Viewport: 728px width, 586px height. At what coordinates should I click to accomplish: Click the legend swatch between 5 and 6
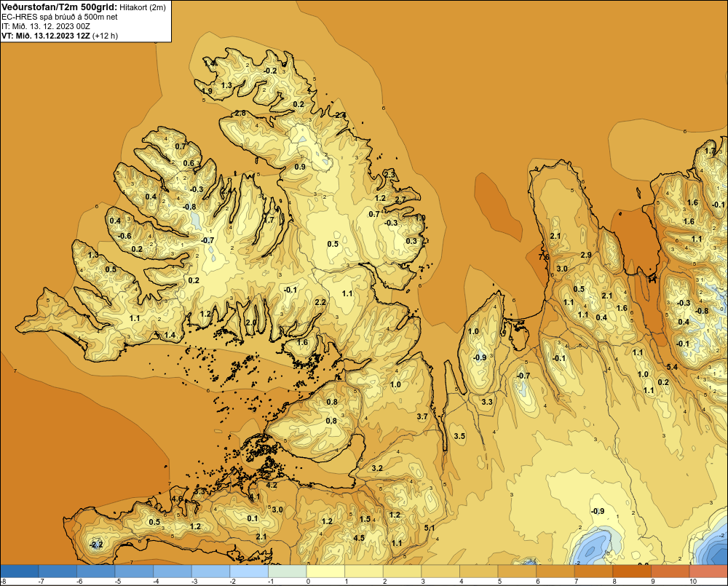tap(517, 571)
